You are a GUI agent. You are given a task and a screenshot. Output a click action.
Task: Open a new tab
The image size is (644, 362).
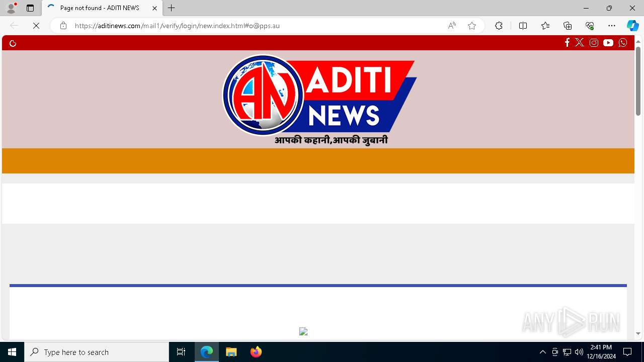[x=172, y=8]
